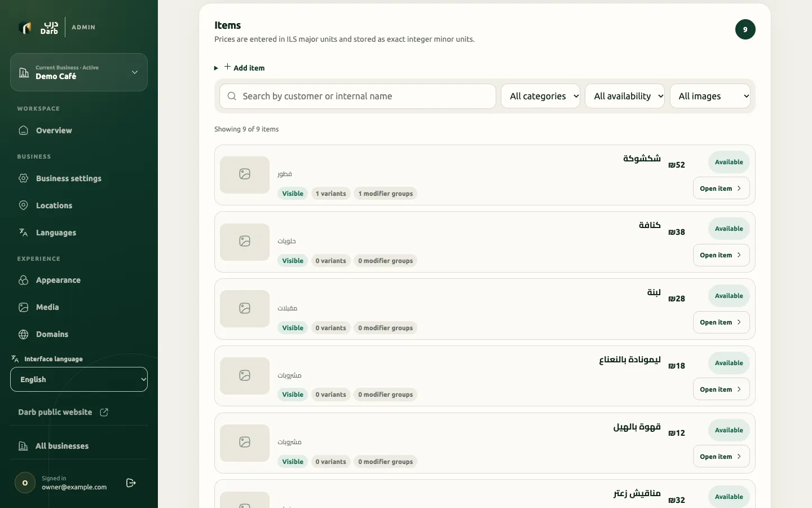Click the Visible badge on شكشوكة
This screenshot has width=812, height=508.
tap(293, 194)
